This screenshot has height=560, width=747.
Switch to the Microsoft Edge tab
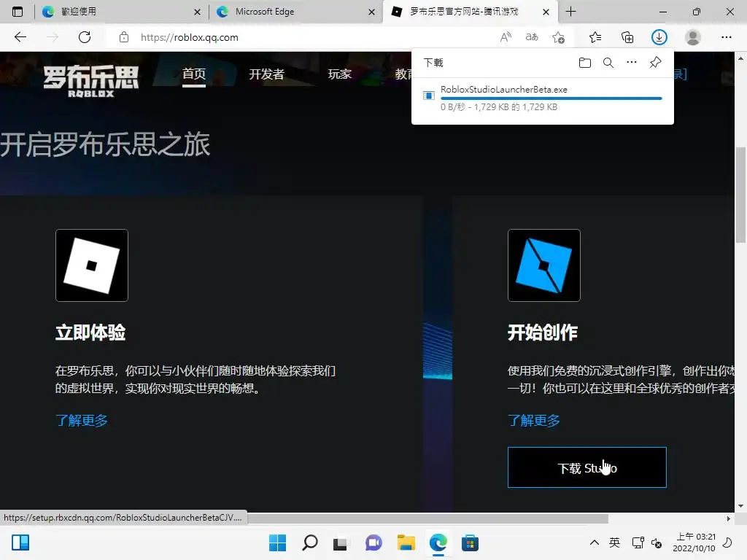pyautogui.click(x=295, y=12)
